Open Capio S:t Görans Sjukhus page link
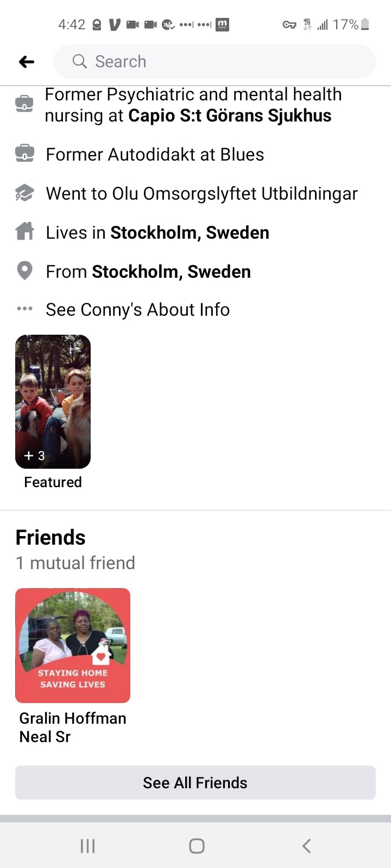Screen dimensions: 391x868 click(x=230, y=116)
